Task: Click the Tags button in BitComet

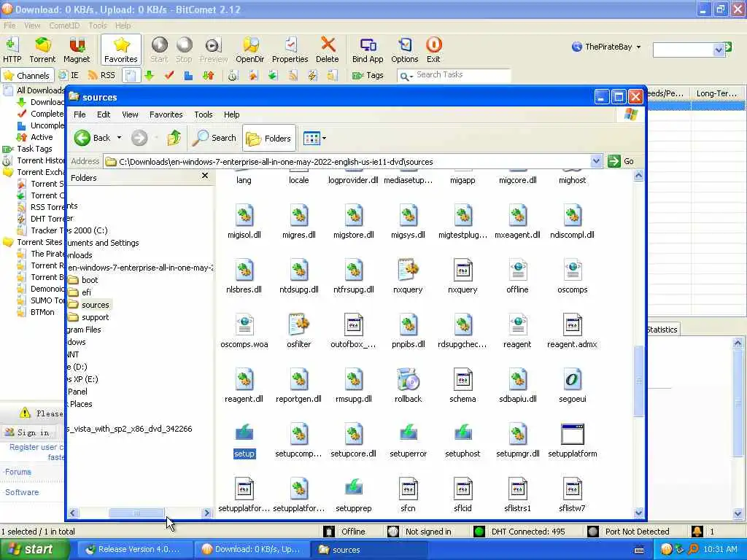Action: point(368,75)
